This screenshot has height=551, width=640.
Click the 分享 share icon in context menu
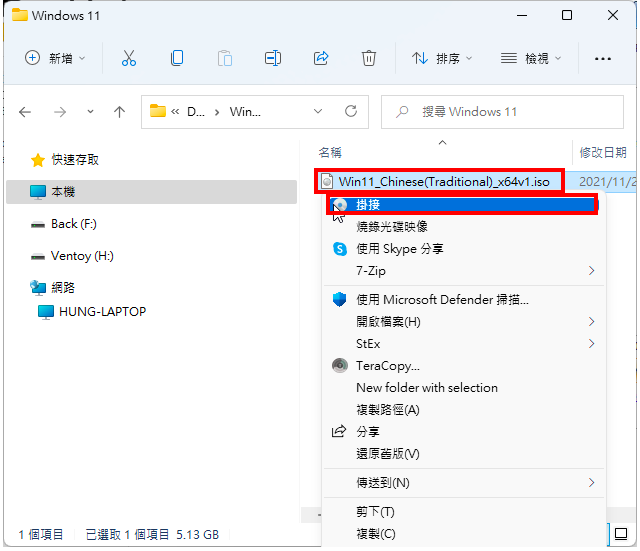tap(339, 431)
